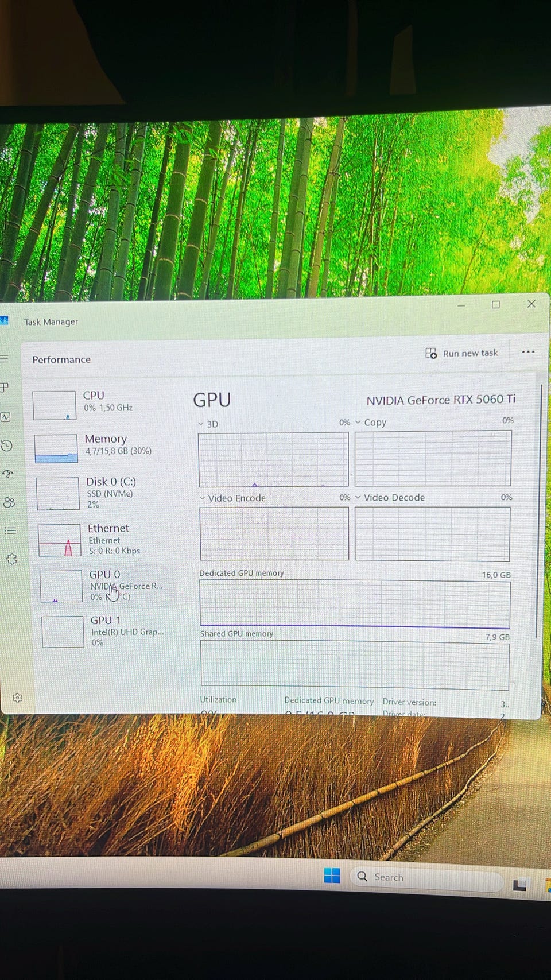Open the Processes page icon
The width and height of the screenshot is (551, 980).
coord(4,387)
